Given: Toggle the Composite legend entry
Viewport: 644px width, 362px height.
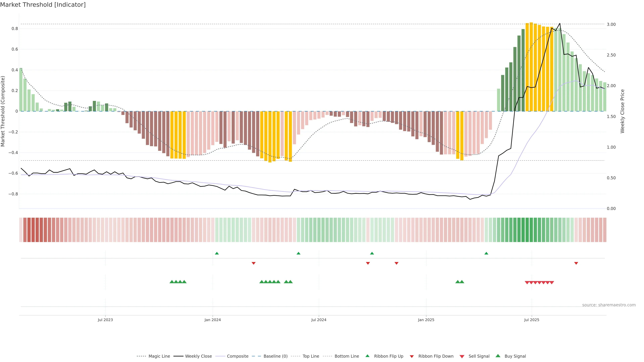Looking at the screenshot, I should 237,356.
